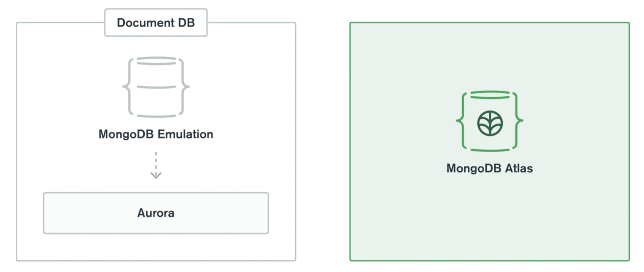Click the leaf emblem inside Atlas icon
The image size is (644, 272).
pyautogui.click(x=490, y=123)
